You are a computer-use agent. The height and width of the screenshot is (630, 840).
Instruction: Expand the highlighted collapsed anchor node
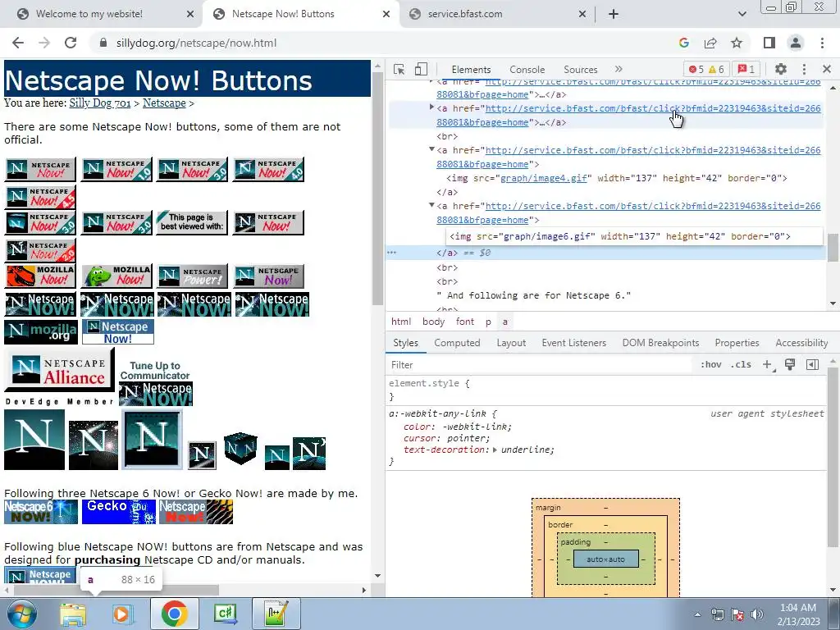[431, 107]
